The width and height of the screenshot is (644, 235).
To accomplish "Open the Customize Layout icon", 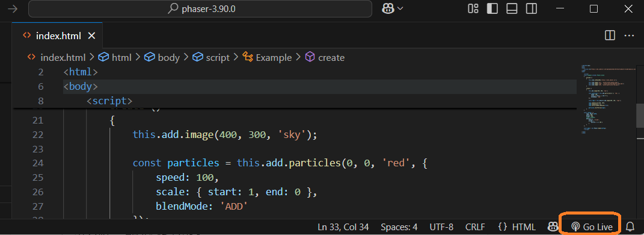I will (x=473, y=8).
